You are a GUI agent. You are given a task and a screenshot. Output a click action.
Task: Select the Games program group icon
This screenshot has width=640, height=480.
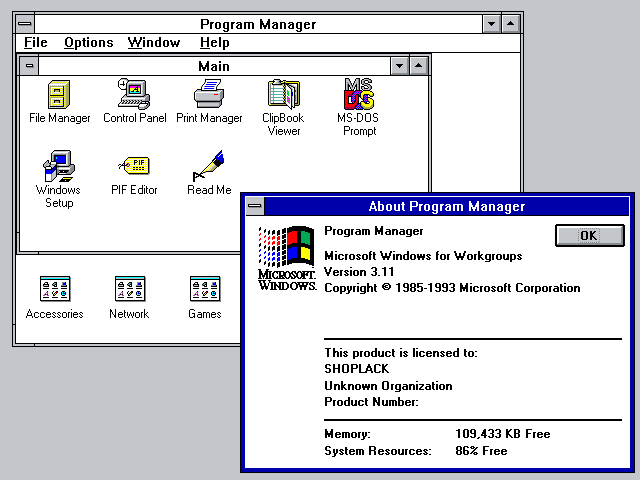tap(204, 297)
